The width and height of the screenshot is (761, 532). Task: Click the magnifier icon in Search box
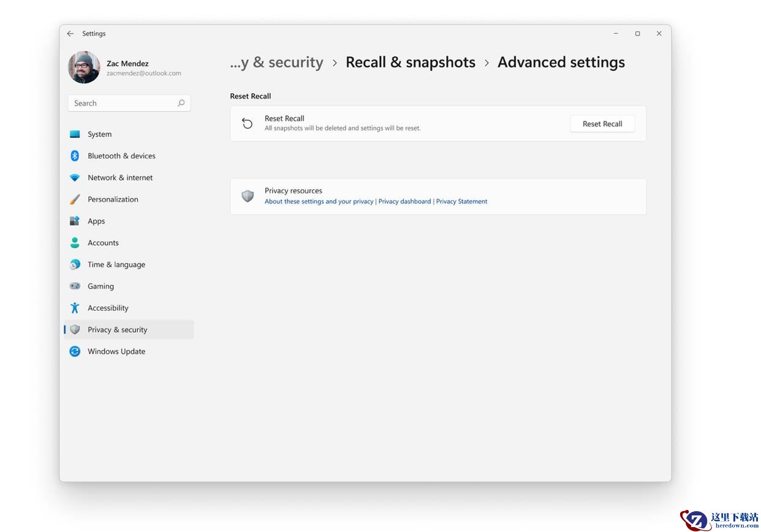point(181,103)
